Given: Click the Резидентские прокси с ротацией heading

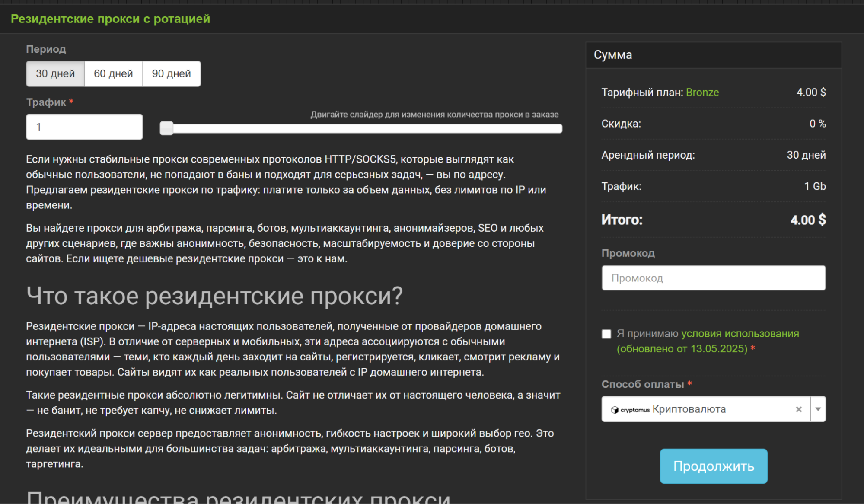Looking at the screenshot, I should point(110,19).
